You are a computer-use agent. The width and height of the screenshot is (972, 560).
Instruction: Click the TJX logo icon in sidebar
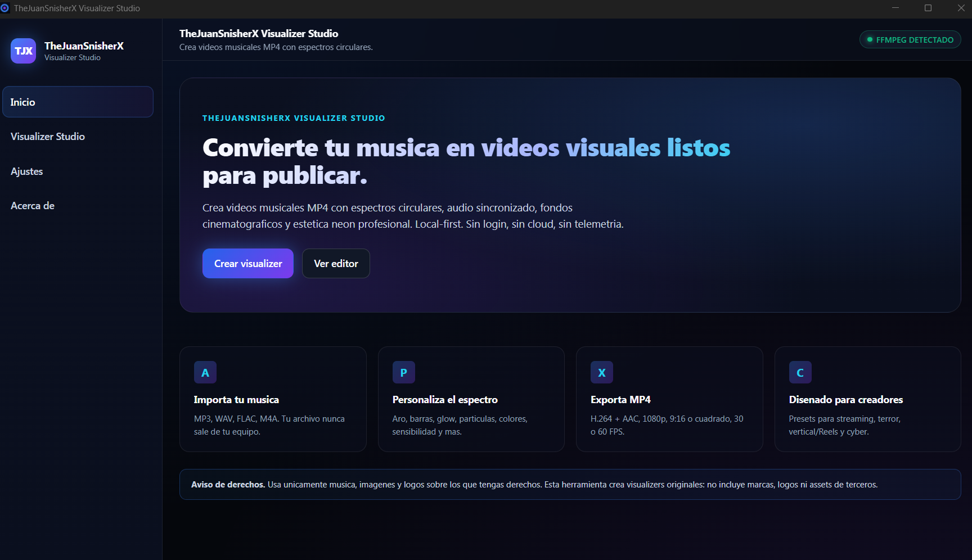23,51
